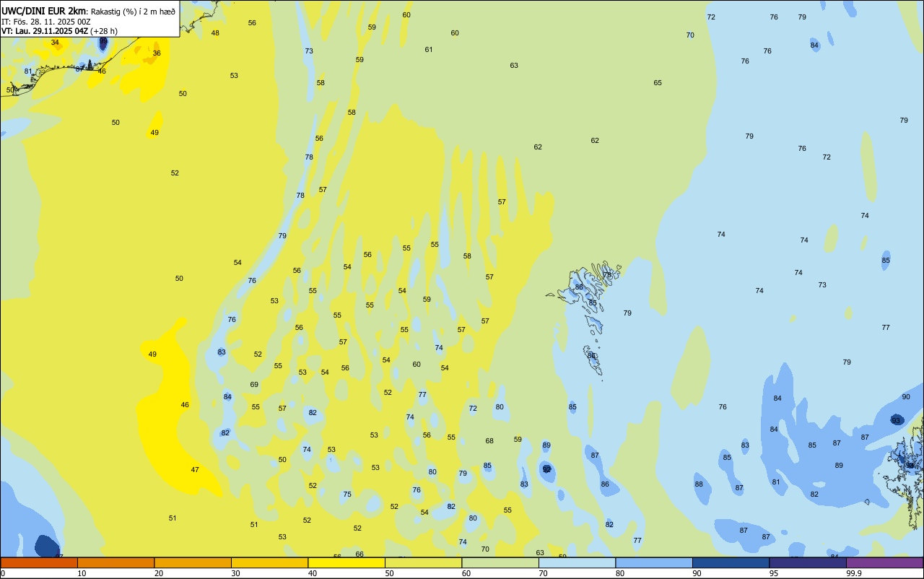Click the 69 humidity label
924x579 pixels.
tap(254, 385)
